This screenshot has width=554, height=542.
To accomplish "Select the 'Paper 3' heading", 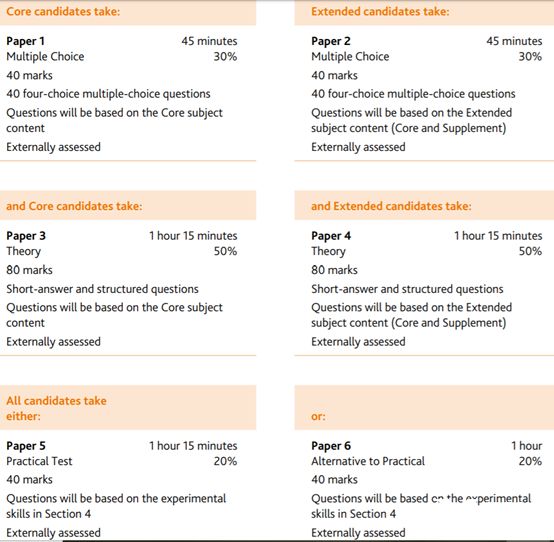I will (26, 236).
